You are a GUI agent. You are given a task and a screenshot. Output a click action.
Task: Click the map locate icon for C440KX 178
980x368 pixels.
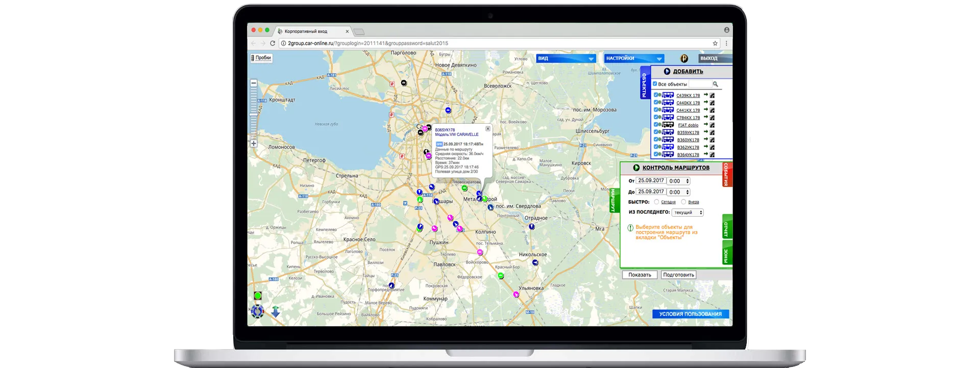click(712, 103)
